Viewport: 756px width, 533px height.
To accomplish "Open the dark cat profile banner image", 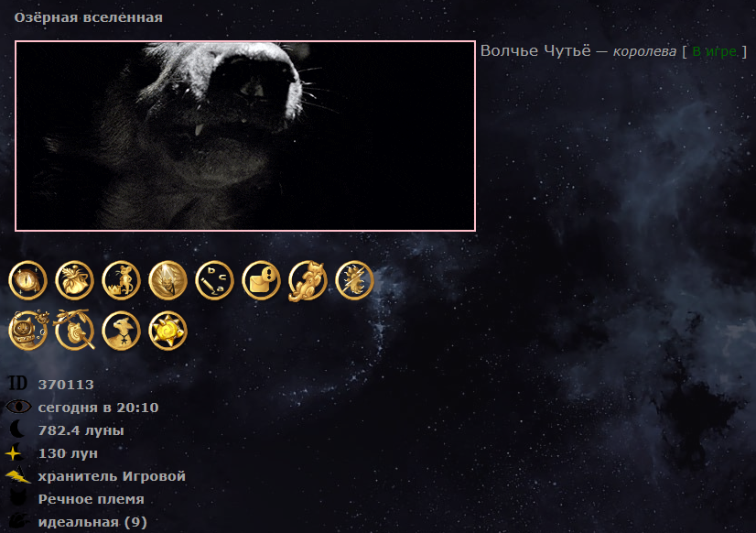I will (245, 136).
